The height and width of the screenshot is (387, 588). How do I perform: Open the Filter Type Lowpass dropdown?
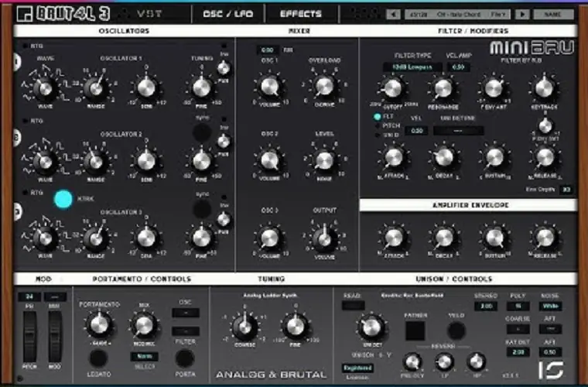coord(411,67)
